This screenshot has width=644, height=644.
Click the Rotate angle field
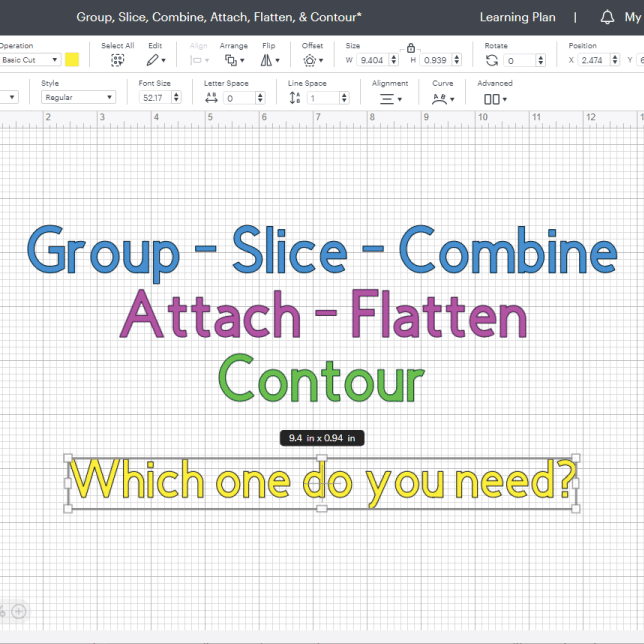(x=520, y=60)
